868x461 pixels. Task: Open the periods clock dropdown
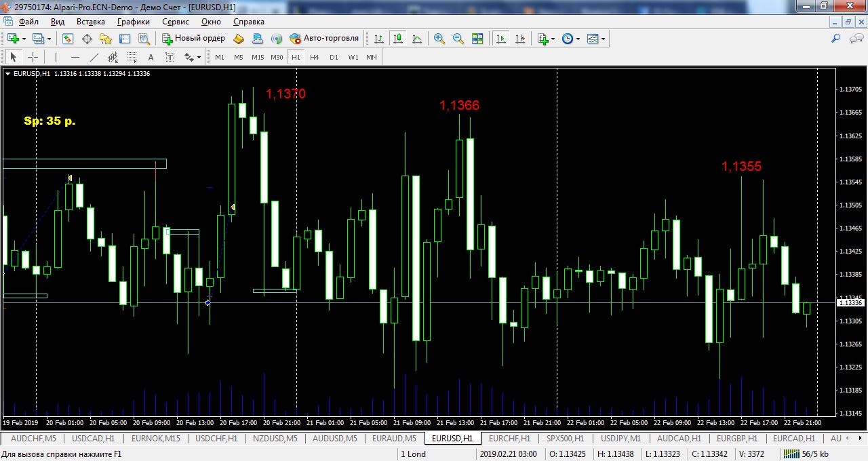click(578, 39)
